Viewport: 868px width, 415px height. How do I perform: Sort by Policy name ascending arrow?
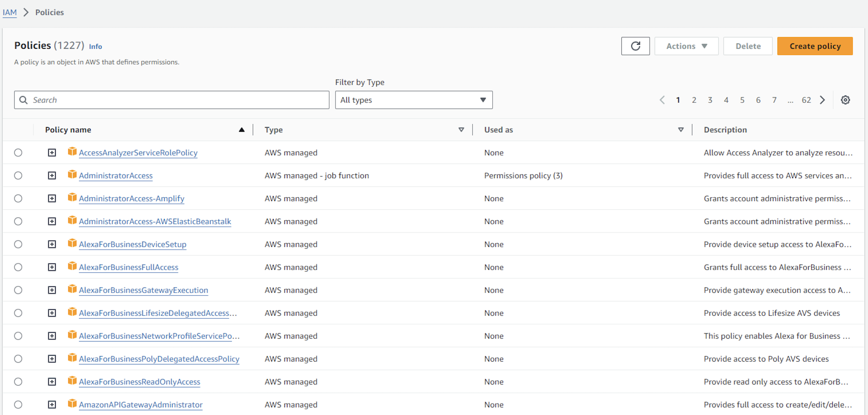click(242, 130)
